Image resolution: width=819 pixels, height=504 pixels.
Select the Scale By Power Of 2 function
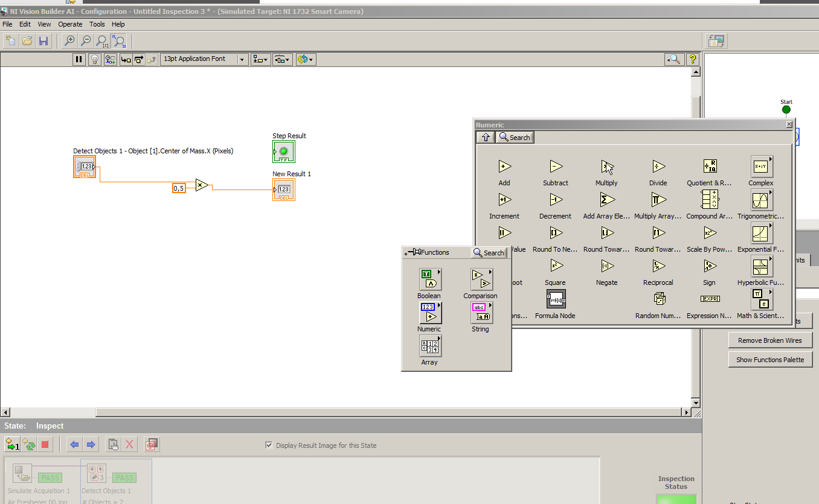710,233
